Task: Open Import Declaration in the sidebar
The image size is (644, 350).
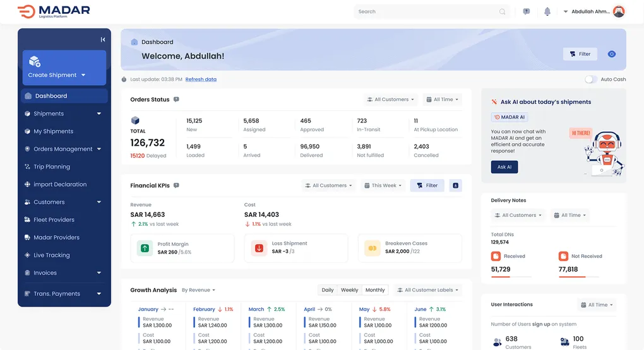Action: 60,185
